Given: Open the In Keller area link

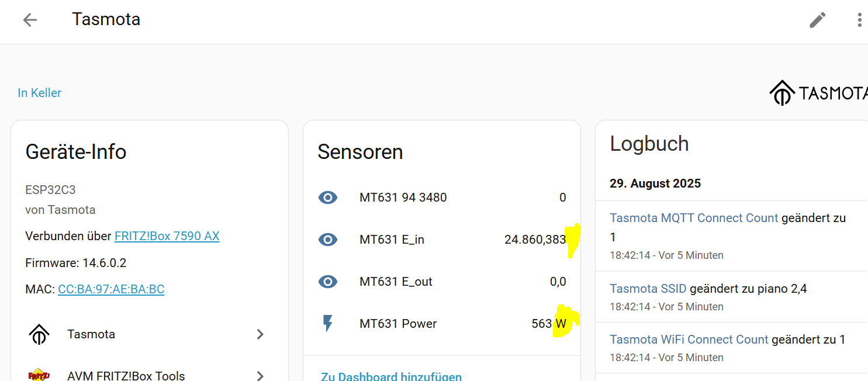Looking at the screenshot, I should pyautogui.click(x=40, y=93).
